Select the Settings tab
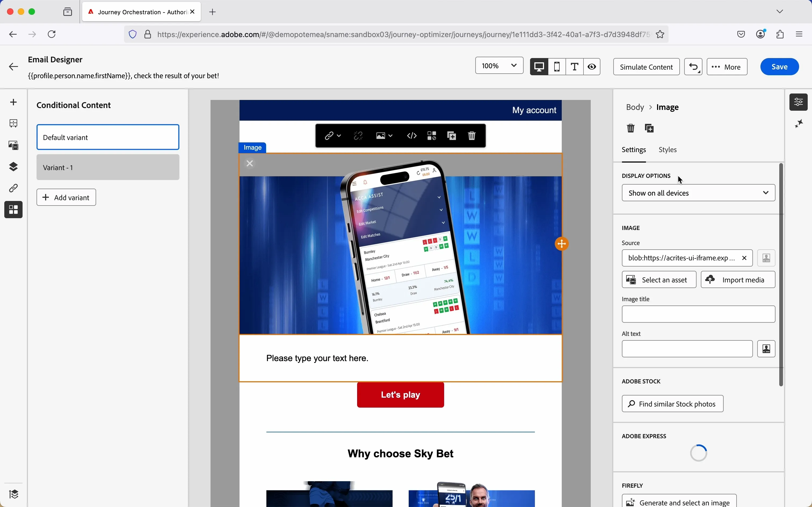Image resolution: width=812 pixels, height=507 pixels. 634,150
